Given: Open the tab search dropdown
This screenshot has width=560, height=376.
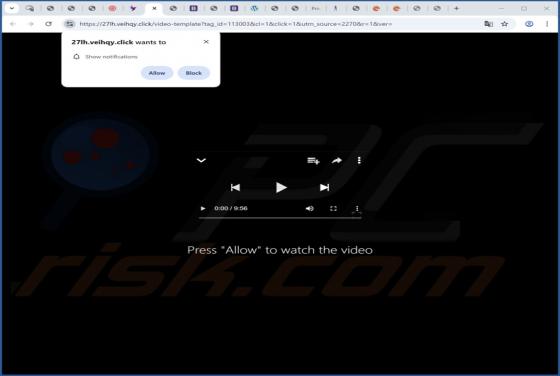Looking at the screenshot, I should tap(12, 8).
